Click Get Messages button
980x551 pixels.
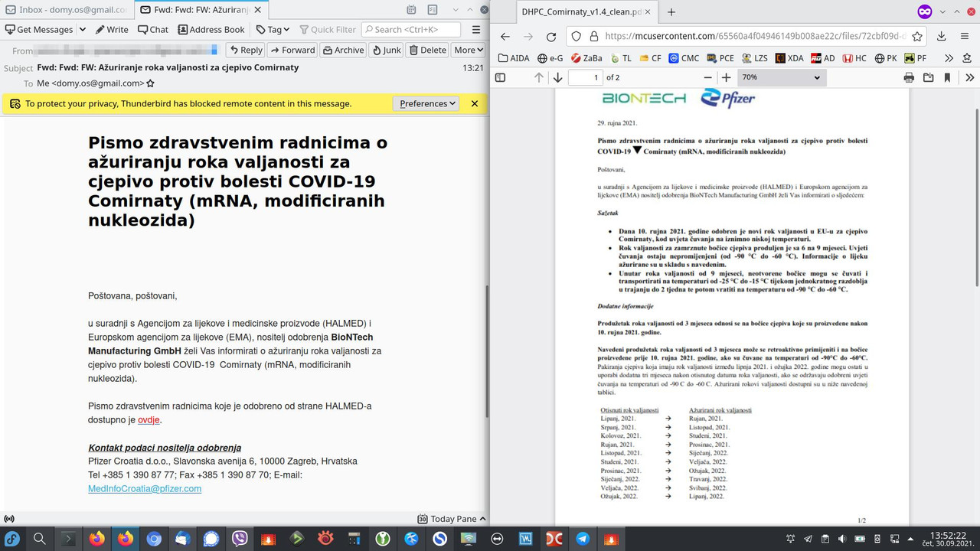tap(38, 29)
